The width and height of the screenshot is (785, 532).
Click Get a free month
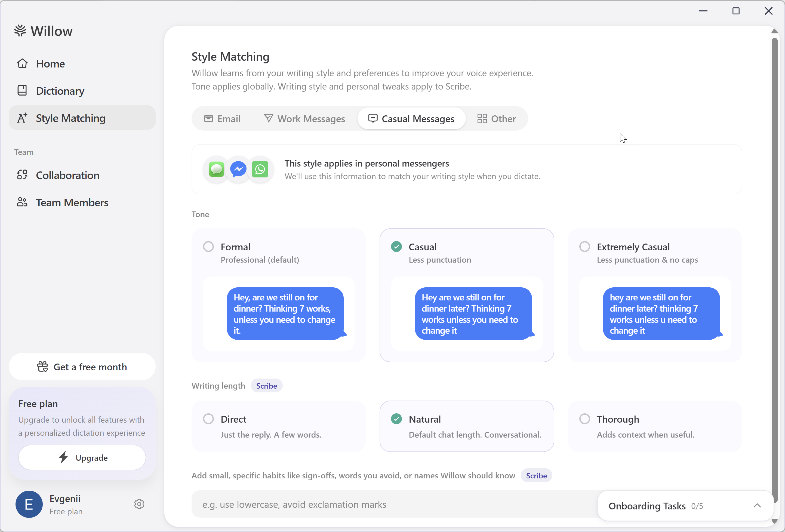[82, 367]
